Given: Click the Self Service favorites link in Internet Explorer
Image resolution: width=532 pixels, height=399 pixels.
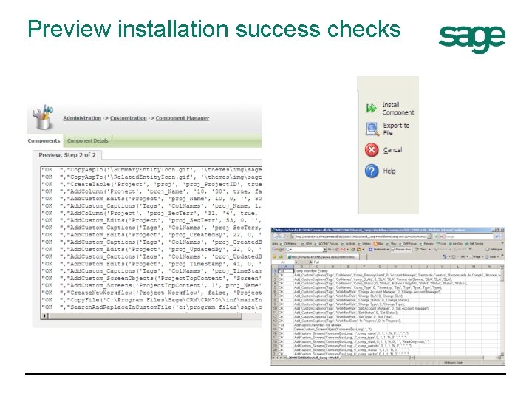Looking at the screenshot, I should [474, 244].
